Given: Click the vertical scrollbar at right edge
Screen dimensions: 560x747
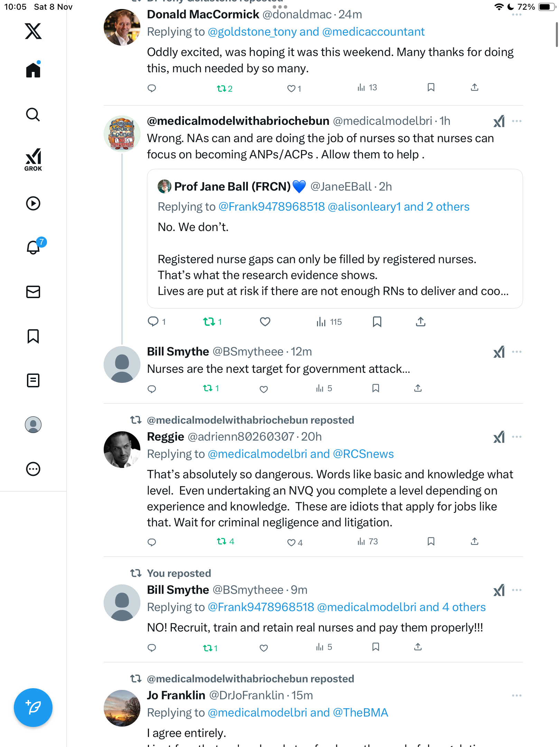Looking at the screenshot, I should 557,35.
